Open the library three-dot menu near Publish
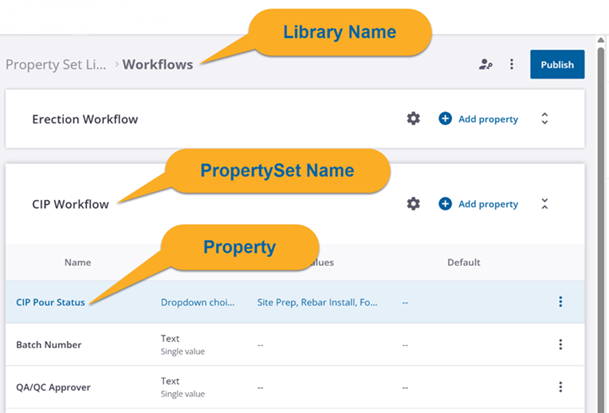The height and width of the screenshot is (413, 609). tap(512, 64)
